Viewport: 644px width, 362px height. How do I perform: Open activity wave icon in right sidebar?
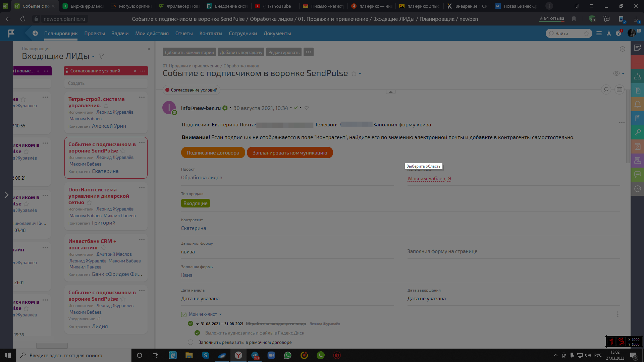[x=637, y=189]
